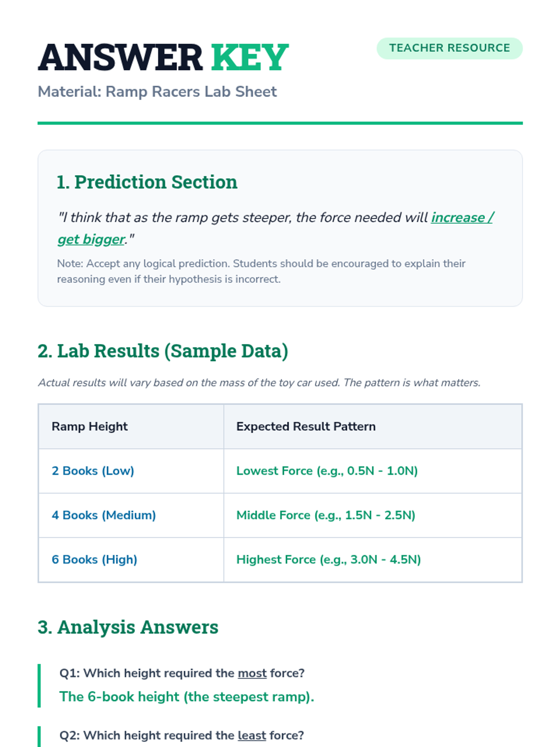The height and width of the screenshot is (747, 560).
Task: Click the italic note about actual results varying
Action: coord(259,383)
